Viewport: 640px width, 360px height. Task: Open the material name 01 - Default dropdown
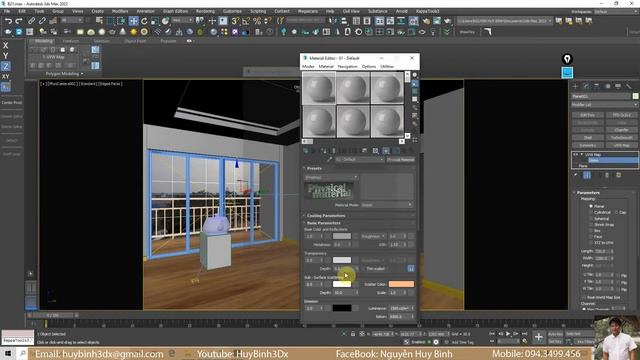[x=360, y=159]
